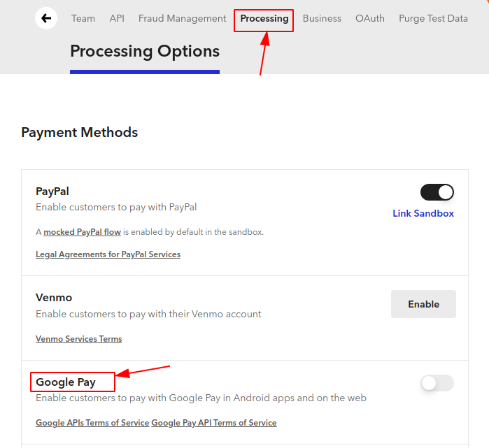Go to the Business tab
The width and height of the screenshot is (489, 448).
pyautogui.click(x=322, y=18)
